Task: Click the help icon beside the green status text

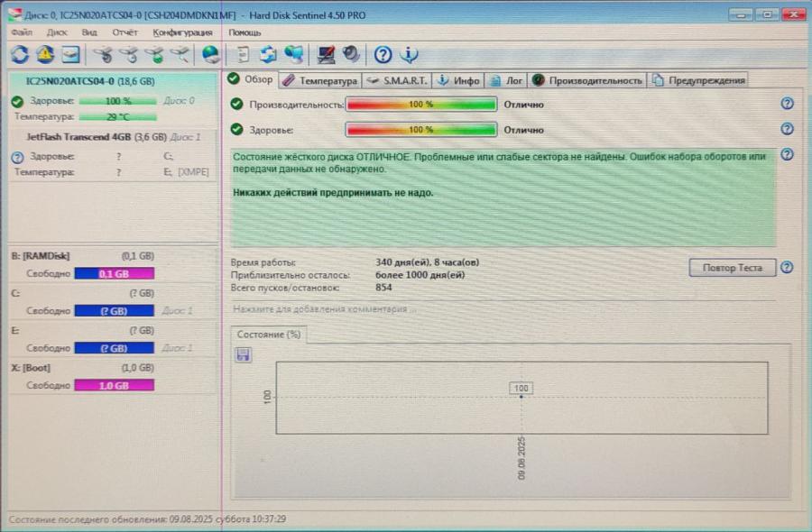Action: (x=787, y=154)
